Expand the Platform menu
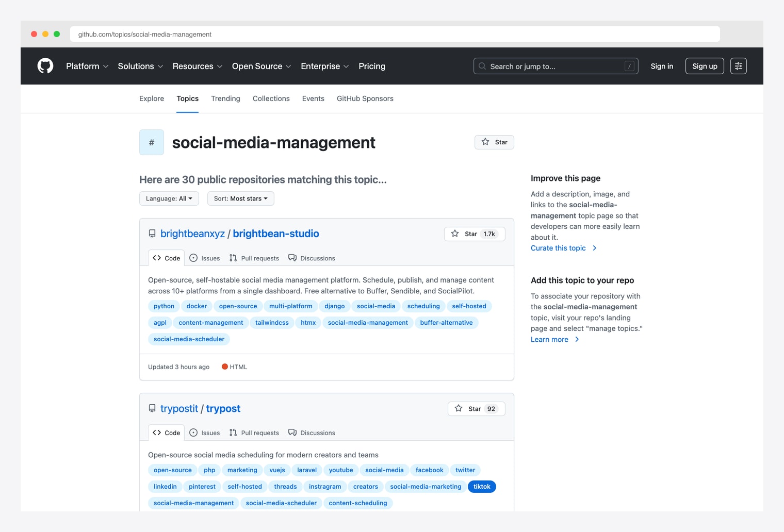 (87, 66)
